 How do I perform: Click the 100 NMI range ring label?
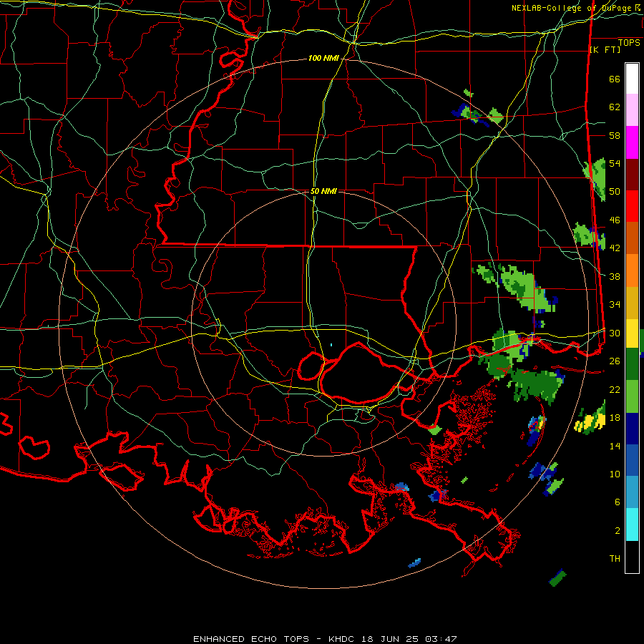tap(323, 59)
